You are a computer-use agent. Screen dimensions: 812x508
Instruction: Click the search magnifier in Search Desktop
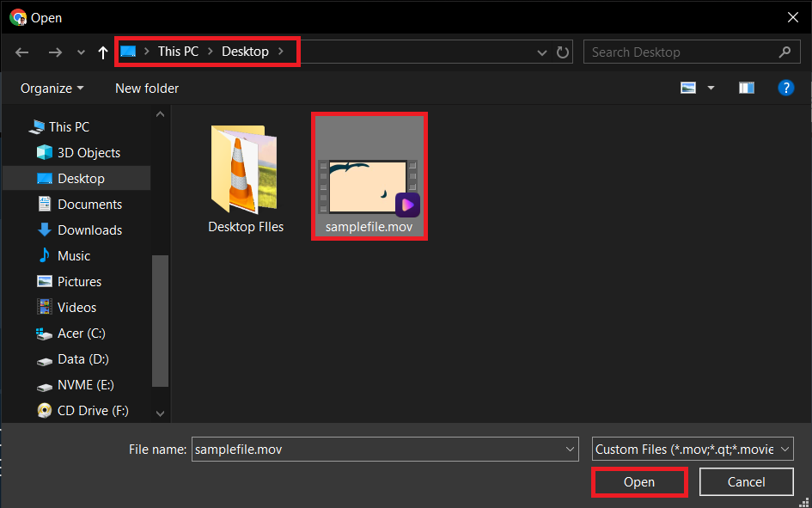(x=785, y=52)
